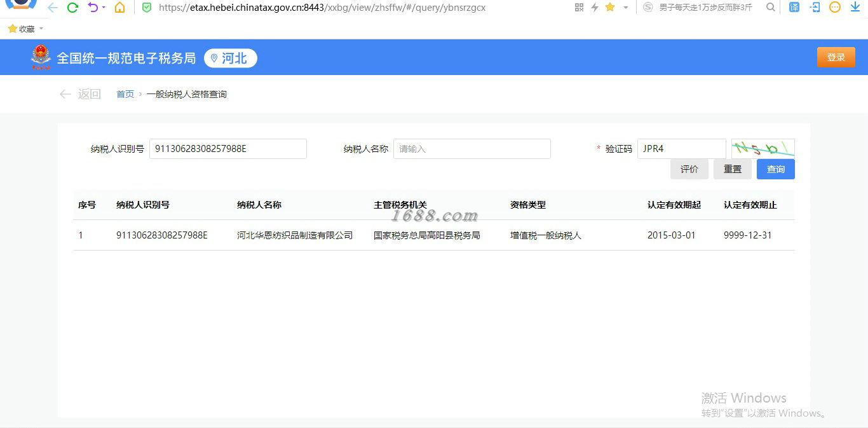This screenshot has height=428, width=868.
Task: Select the date cell 2015-03-01
Action: tap(672, 235)
